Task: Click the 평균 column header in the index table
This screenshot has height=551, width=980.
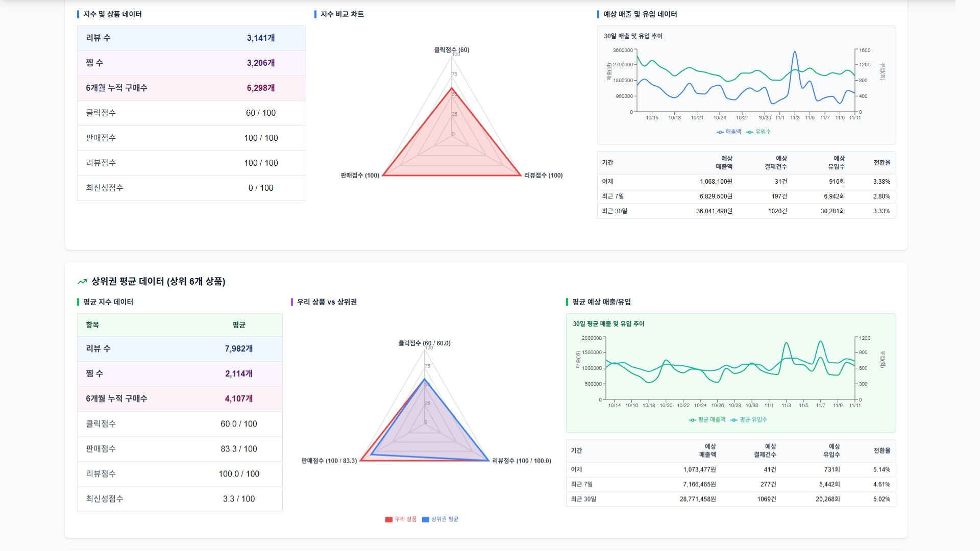Action: 239,325
